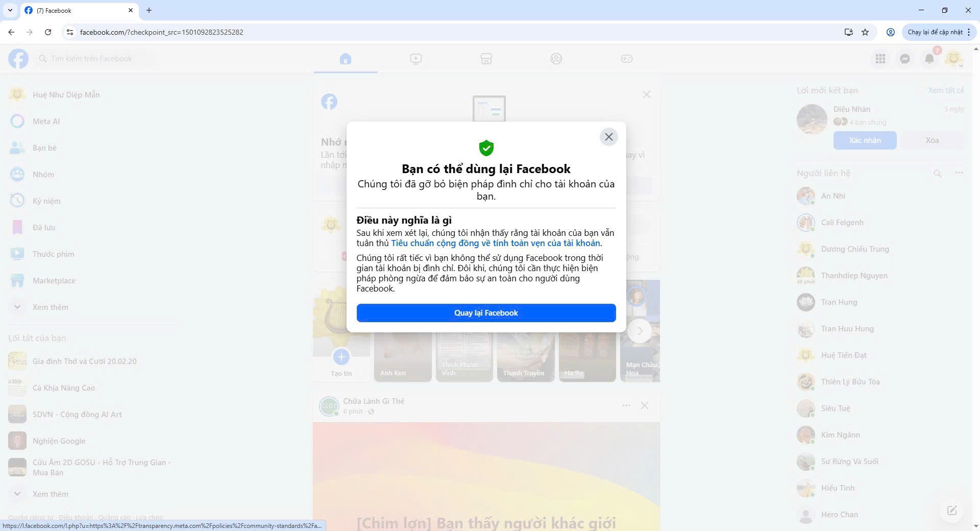The height and width of the screenshot is (531, 980).
Task: Open chat with Hiểu Tình
Action: coord(880,488)
